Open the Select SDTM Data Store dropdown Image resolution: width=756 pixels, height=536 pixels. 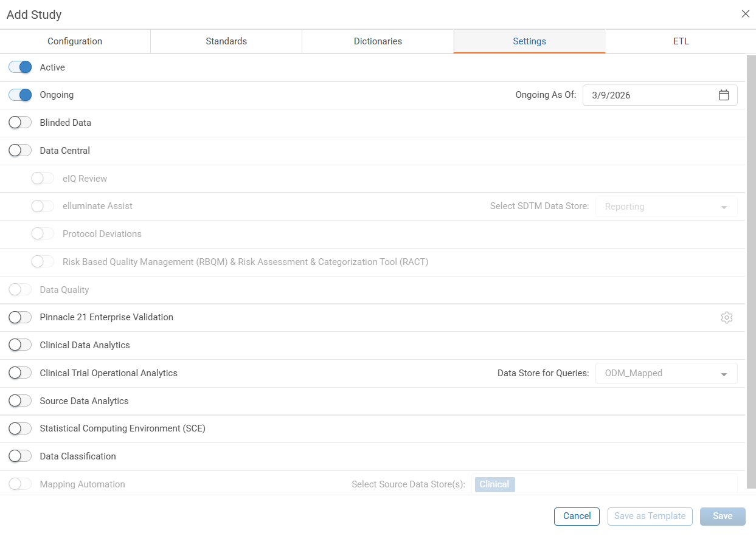click(667, 207)
